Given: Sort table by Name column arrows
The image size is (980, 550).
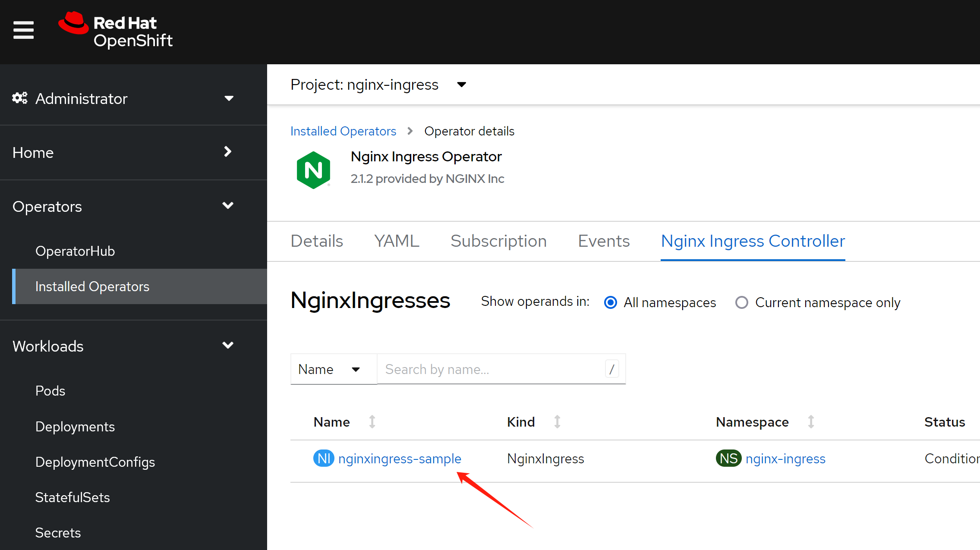Looking at the screenshot, I should [372, 421].
